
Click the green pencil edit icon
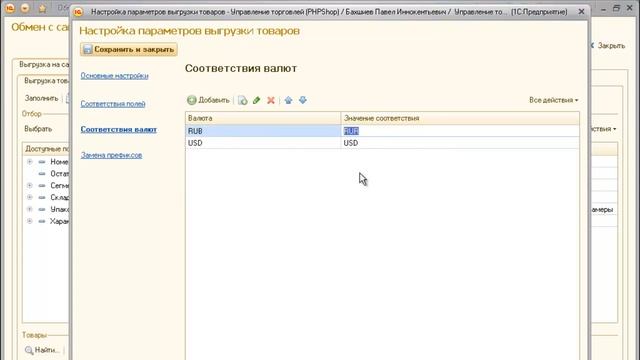pos(256,100)
